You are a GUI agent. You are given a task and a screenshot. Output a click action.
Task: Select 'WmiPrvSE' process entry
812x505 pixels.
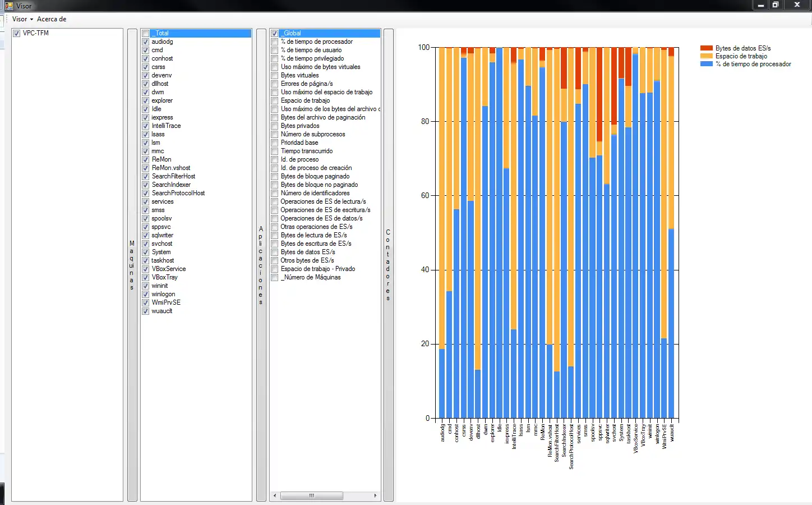[166, 302]
